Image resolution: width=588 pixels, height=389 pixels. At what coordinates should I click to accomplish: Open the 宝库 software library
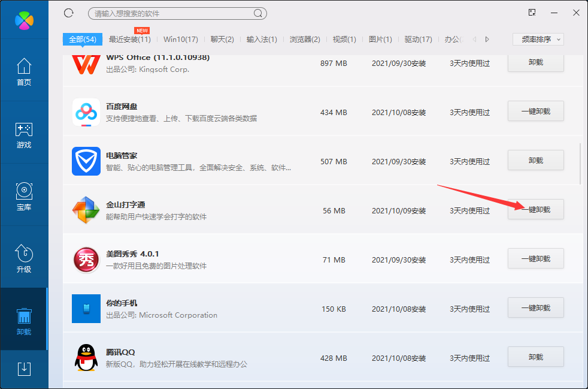click(x=24, y=197)
